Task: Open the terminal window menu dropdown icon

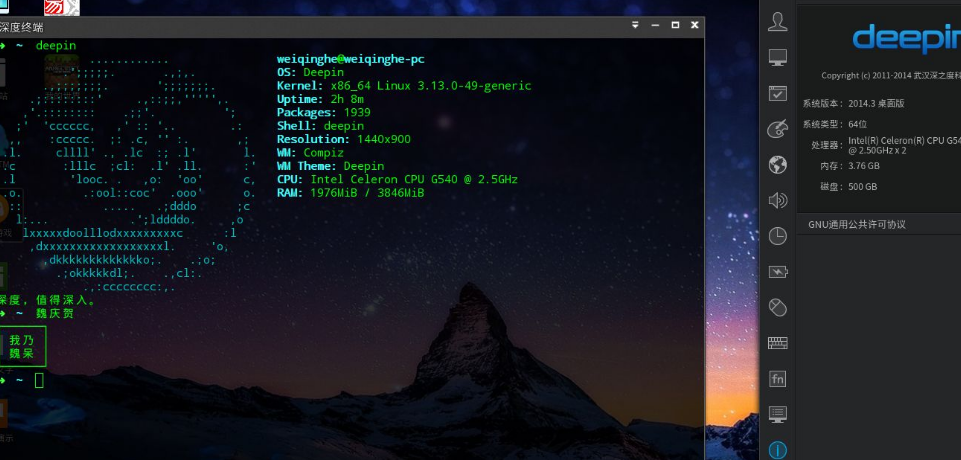Action: 636,25
